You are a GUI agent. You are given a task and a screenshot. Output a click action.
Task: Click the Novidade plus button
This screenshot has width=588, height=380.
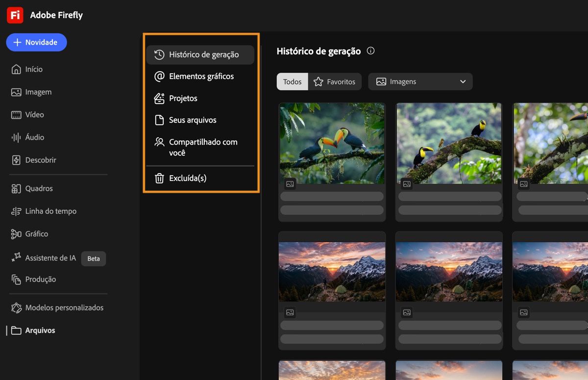tap(36, 42)
